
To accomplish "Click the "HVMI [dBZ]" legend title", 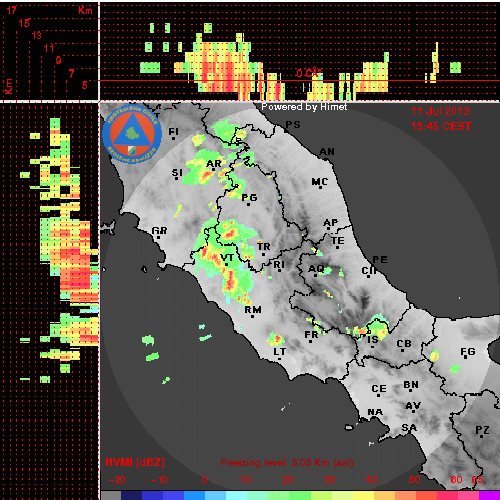I will 135,462.
